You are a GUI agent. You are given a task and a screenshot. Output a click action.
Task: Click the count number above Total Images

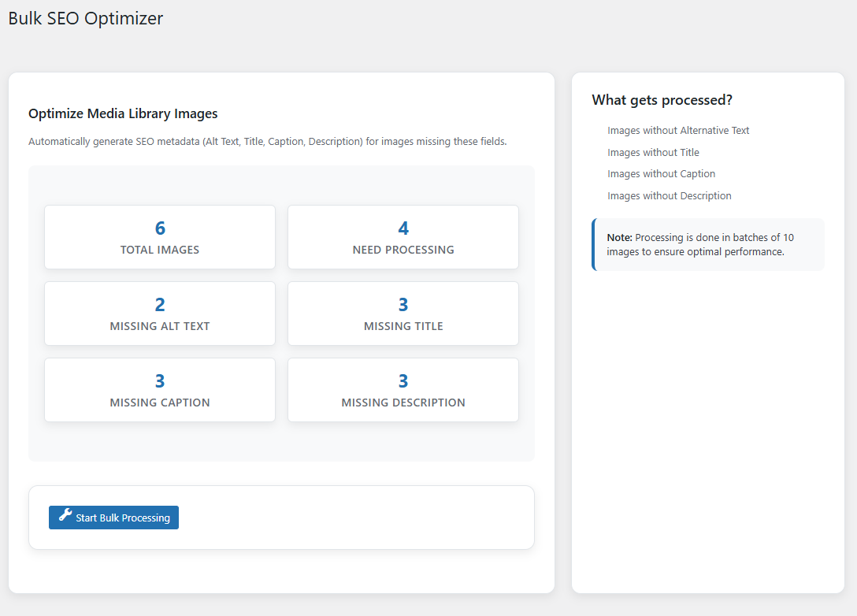(x=160, y=228)
